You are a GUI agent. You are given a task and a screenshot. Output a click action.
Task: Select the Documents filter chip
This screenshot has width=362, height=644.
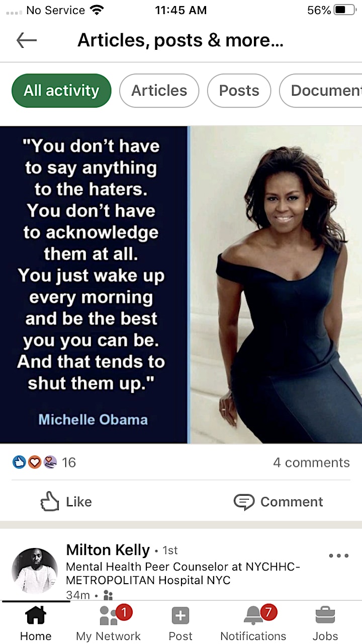tap(322, 90)
